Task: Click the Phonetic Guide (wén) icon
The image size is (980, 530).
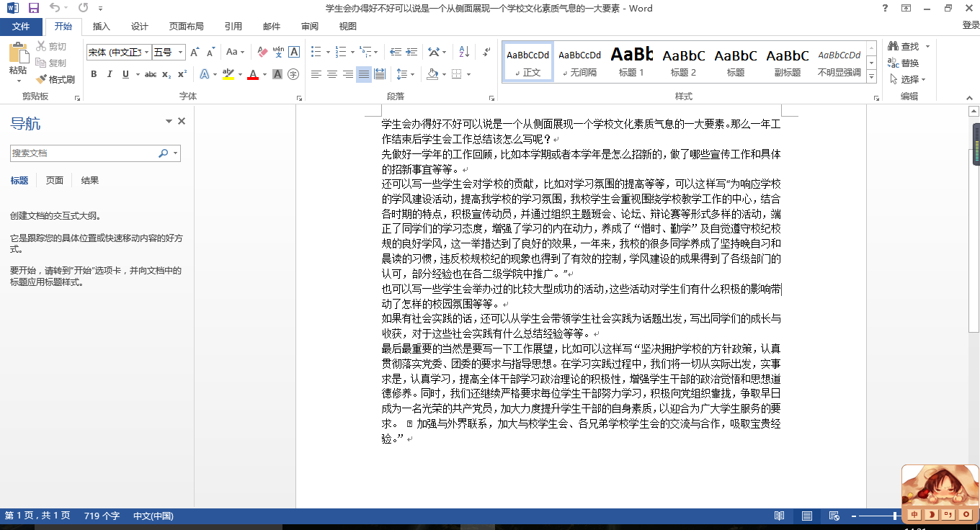Action: (x=278, y=52)
